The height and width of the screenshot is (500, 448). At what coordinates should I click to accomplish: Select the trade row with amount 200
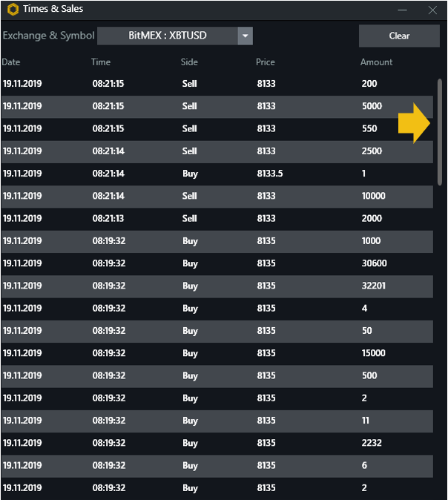pyautogui.click(x=217, y=84)
